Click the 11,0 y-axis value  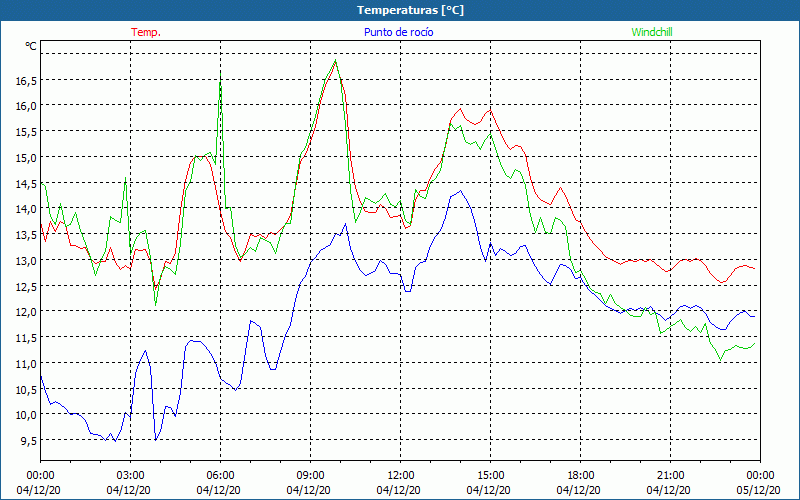[25, 363]
